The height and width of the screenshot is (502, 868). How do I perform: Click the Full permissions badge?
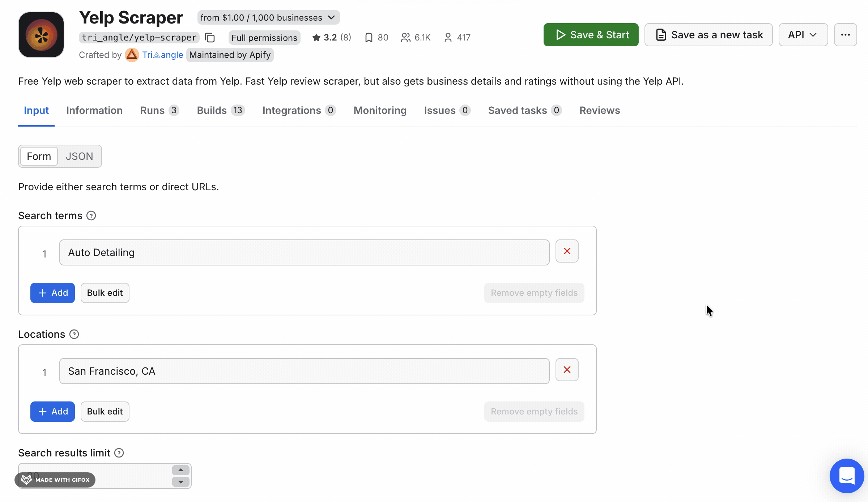click(264, 38)
